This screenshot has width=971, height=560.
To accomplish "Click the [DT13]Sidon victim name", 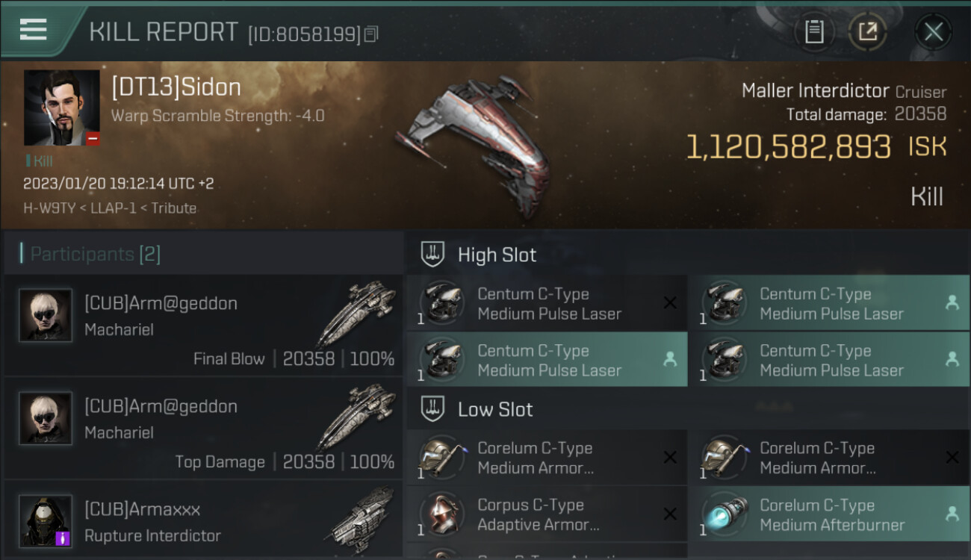I will tap(176, 87).
